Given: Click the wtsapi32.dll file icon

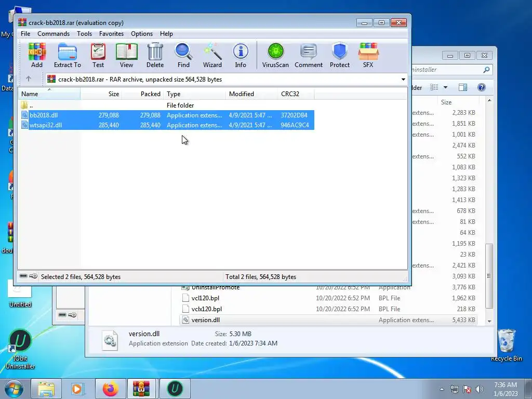Looking at the screenshot, I should pyautogui.click(x=24, y=125).
